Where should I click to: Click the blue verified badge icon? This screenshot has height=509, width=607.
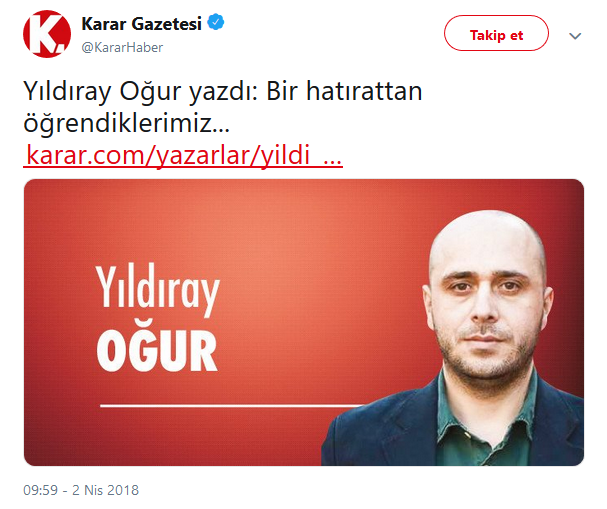coord(216,22)
